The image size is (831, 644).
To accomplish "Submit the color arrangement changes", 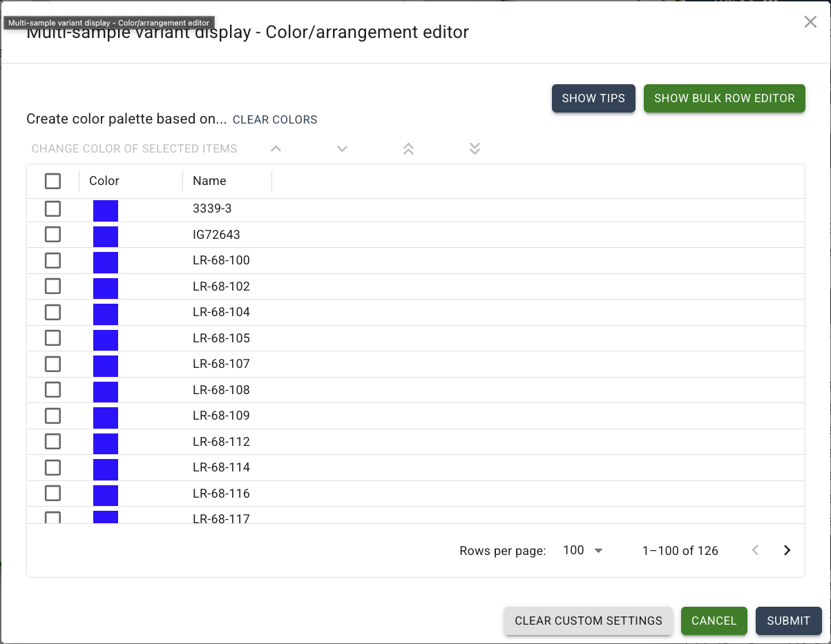I will pyautogui.click(x=788, y=621).
